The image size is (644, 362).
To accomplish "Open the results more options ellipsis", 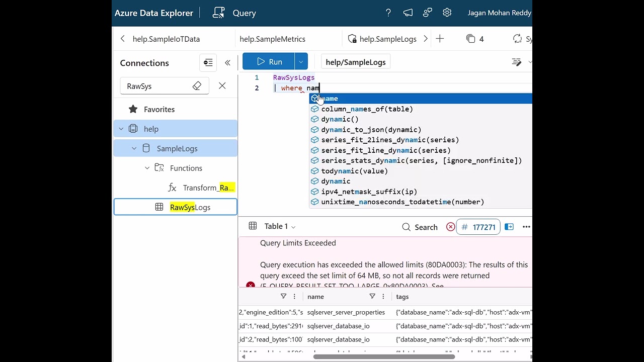I will point(526,227).
